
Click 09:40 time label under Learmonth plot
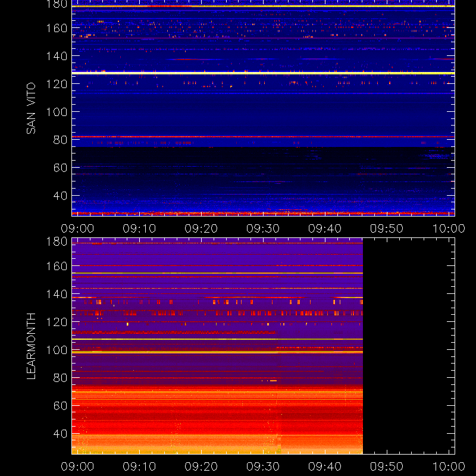click(x=325, y=466)
